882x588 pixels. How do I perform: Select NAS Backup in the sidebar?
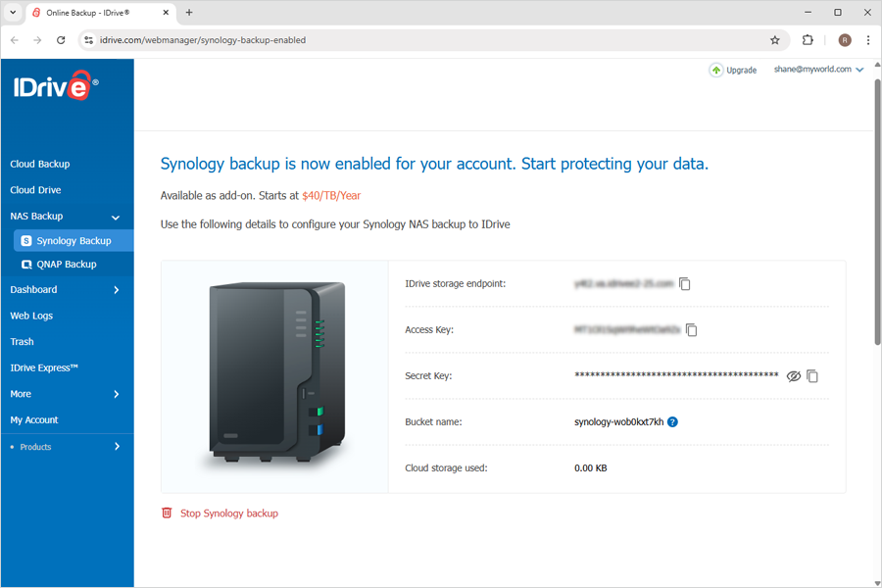tap(36, 216)
